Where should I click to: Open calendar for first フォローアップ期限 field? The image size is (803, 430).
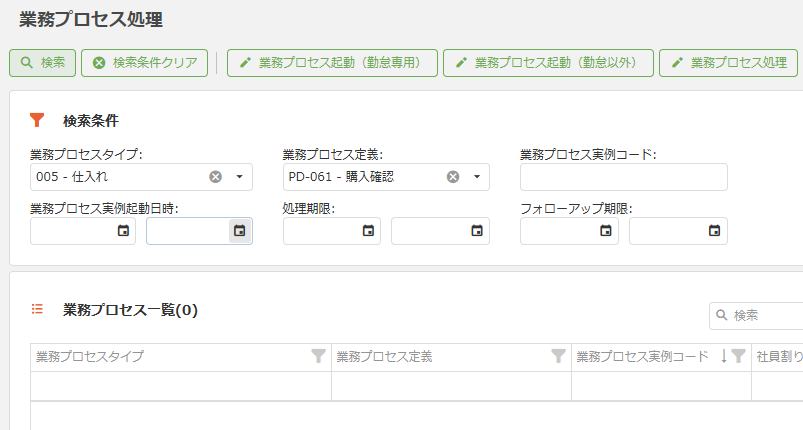[606, 231]
